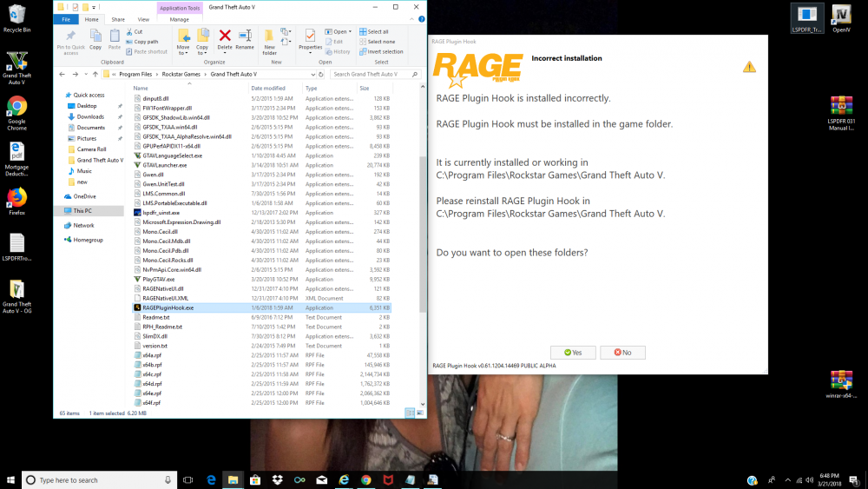
Task: Show hidden system tray icons
Action: point(788,480)
